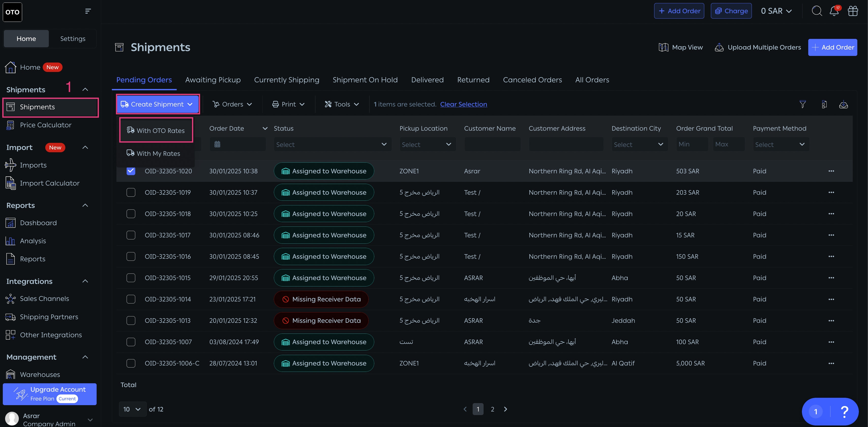Open the filter funnel icon
Image resolution: width=868 pixels, height=427 pixels.
click(803, 104)
